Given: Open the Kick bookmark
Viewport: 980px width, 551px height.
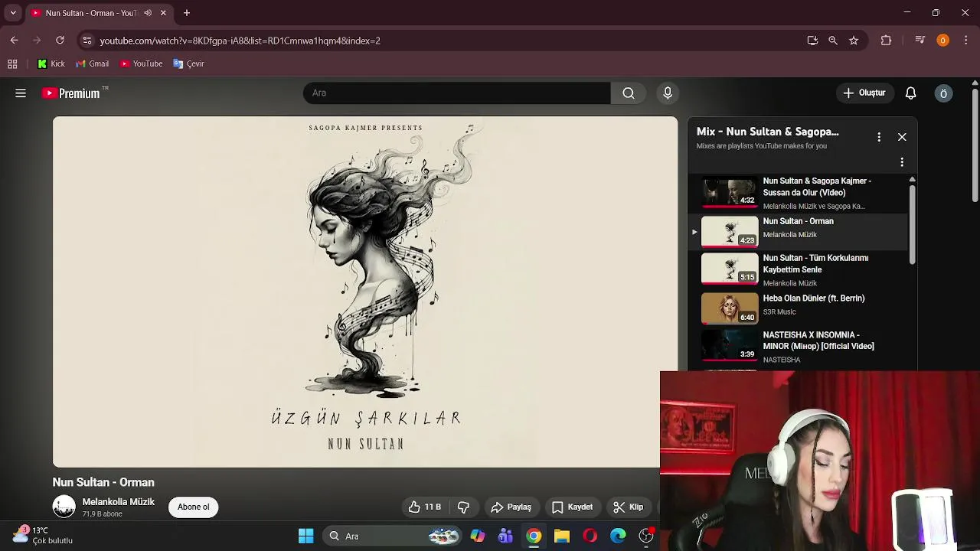Looking at the screenshot, I should pos(51,64).
